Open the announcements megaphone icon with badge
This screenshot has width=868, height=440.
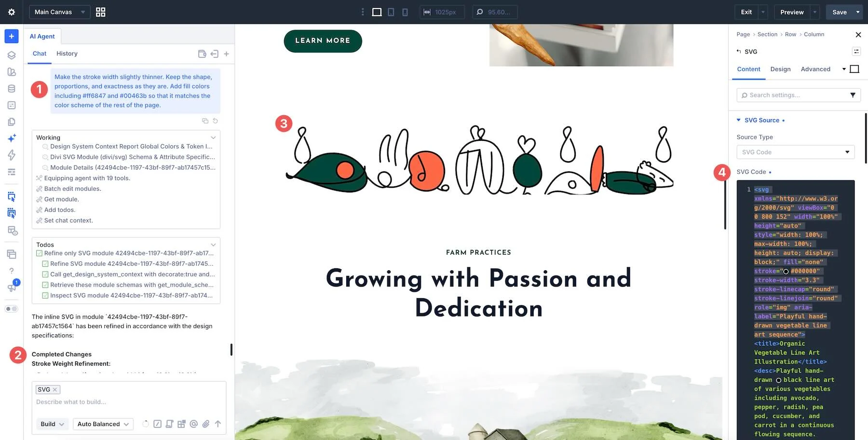[x=13, y=287]
